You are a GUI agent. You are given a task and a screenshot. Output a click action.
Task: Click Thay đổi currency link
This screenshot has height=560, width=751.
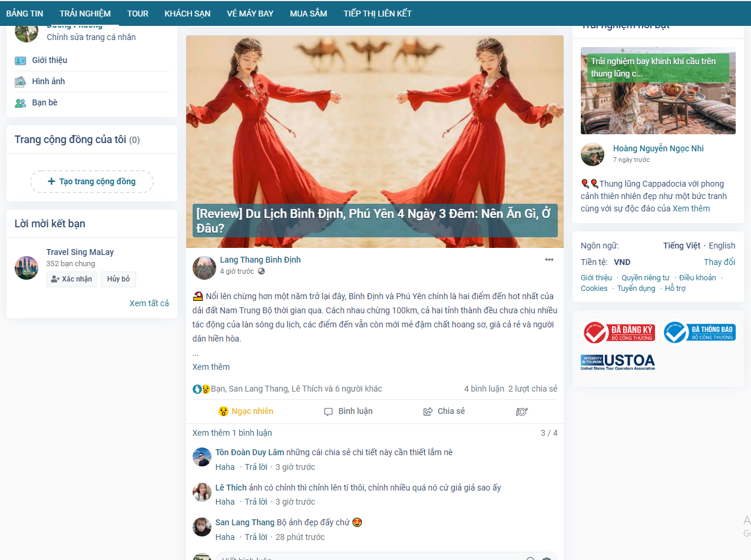pos(719,262)
